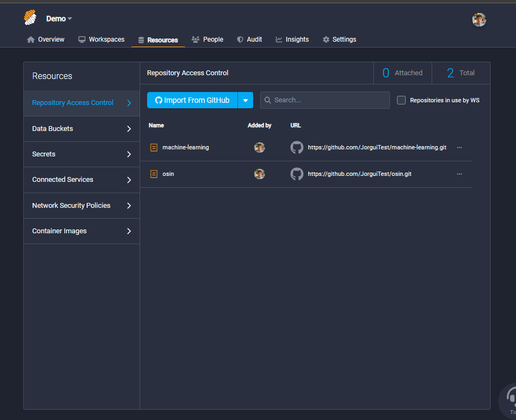
Task: Open the three-dot menu for machine-learning
Action: tap(459, 147)
